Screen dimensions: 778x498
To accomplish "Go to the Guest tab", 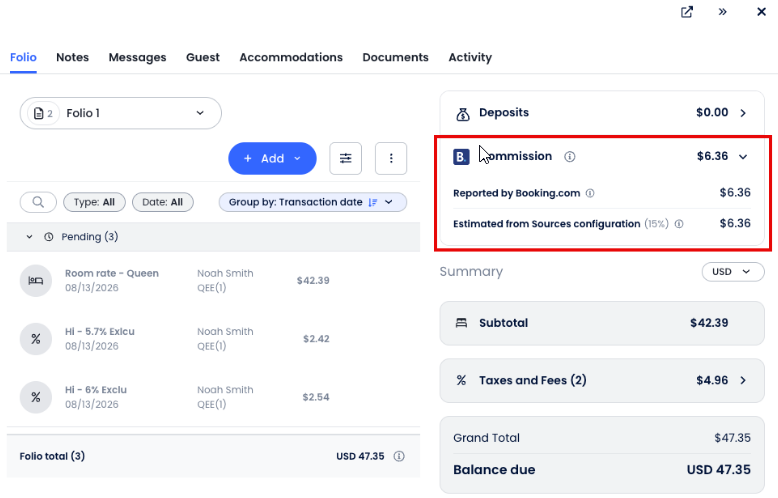I will (x=203, y=58).
